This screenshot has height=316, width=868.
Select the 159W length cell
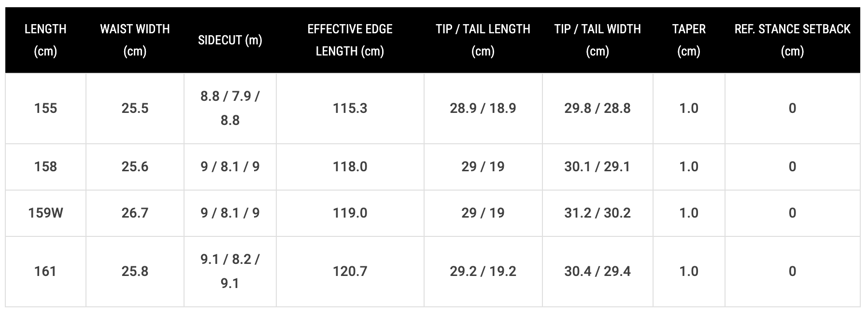pos(45,213)
